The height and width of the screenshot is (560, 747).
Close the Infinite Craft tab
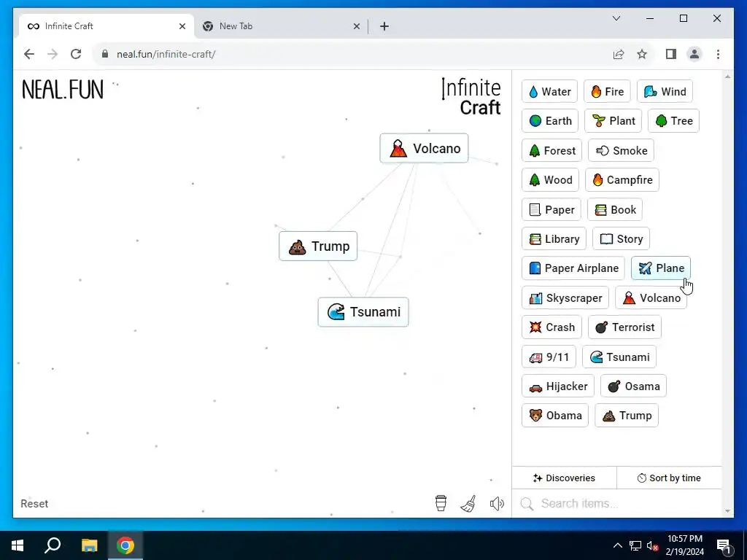click(x=182, y=27)
